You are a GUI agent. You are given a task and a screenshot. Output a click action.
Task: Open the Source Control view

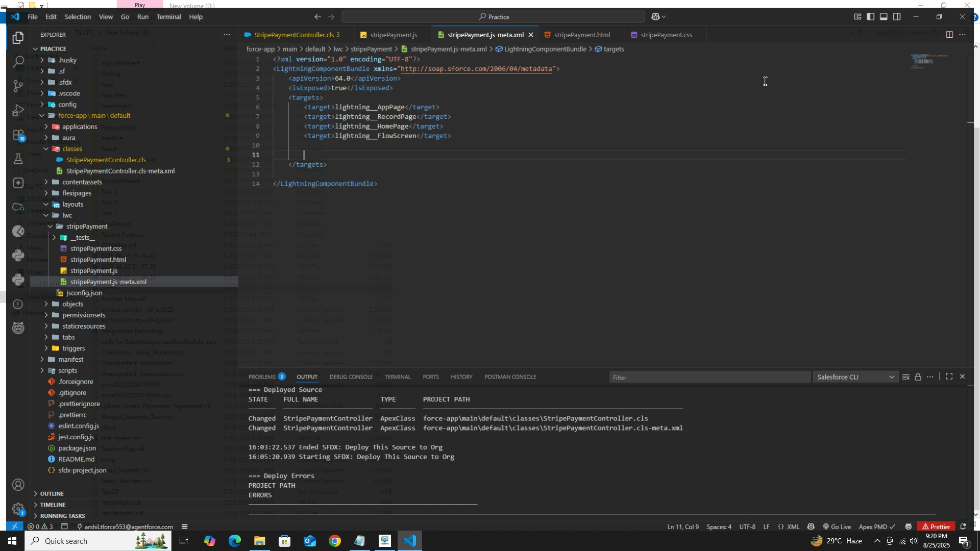coord(18,86)
